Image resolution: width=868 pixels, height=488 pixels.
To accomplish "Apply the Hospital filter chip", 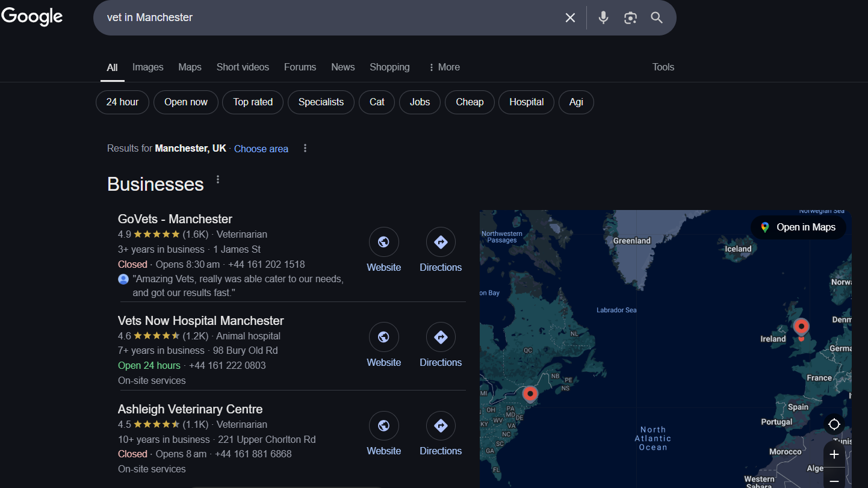I will pyautogui.click(x=526, y=102).
